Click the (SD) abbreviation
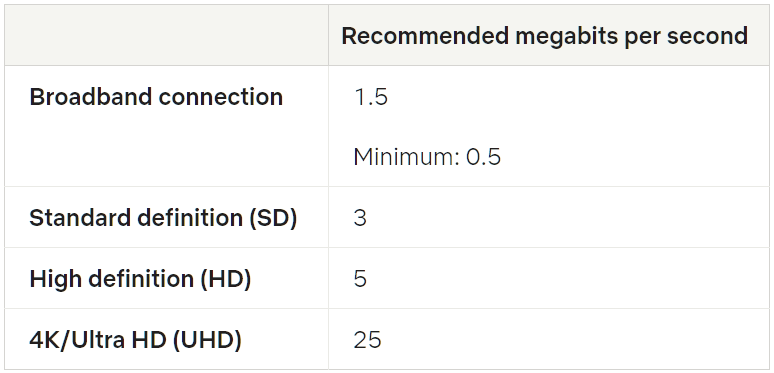774x373 pixels. pos(273,218)
